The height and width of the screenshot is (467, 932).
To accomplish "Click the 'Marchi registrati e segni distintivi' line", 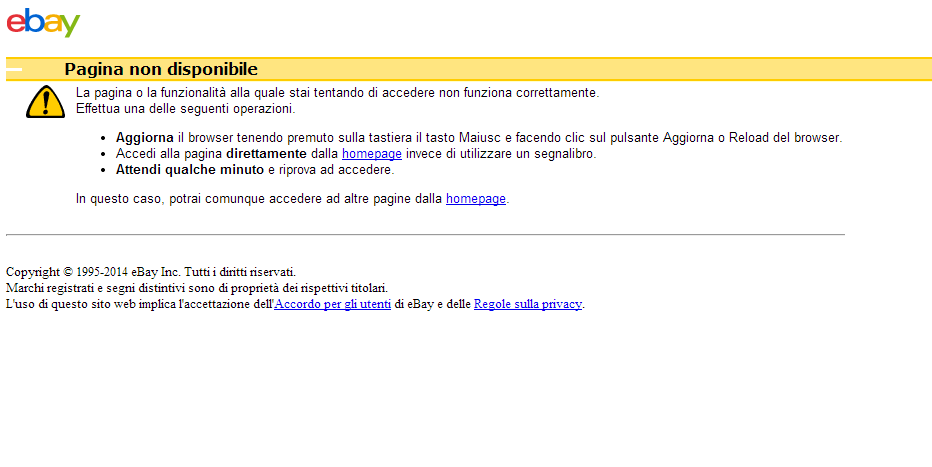I will click(197, 288).
